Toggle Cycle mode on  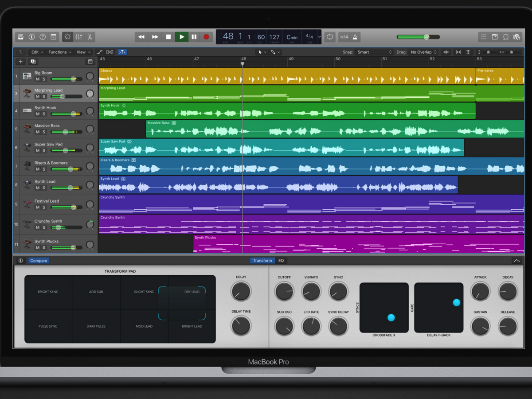[x=329, y=37]
